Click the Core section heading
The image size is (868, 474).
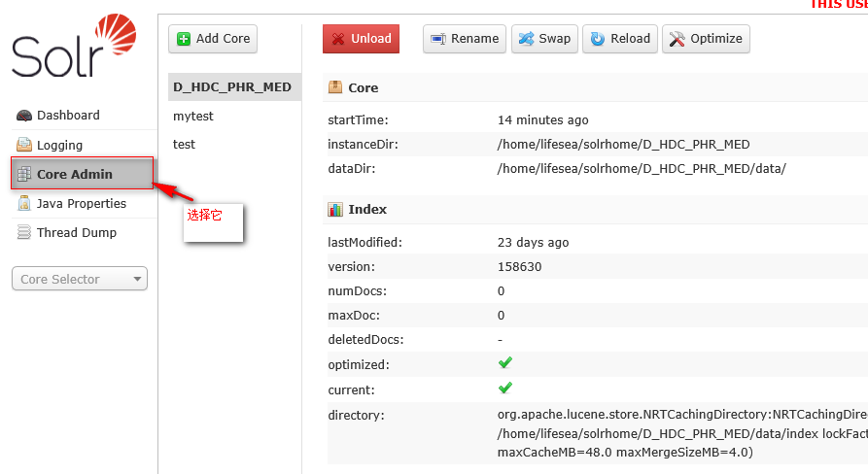(x=364, y=87)
